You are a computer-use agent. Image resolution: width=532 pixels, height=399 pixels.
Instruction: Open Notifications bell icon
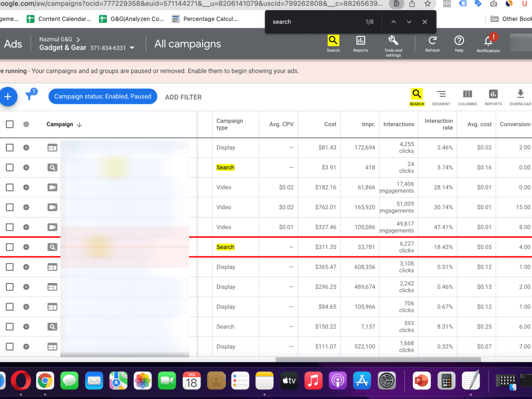point(488,44)
